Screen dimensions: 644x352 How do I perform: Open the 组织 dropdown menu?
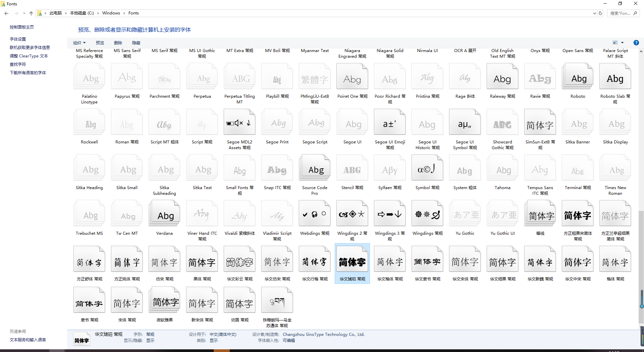click(x=79, y=43)
